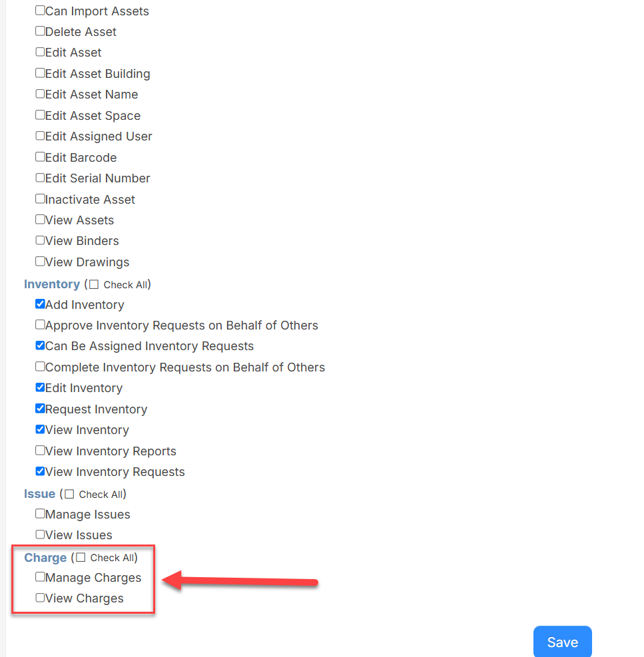
Task: Tick Check All for Inventory section
Action: pyautogui.click(x=94, y=284)
